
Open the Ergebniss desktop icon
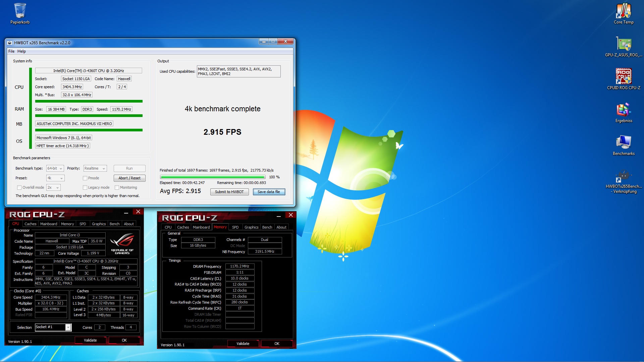(x=624, y=112)
